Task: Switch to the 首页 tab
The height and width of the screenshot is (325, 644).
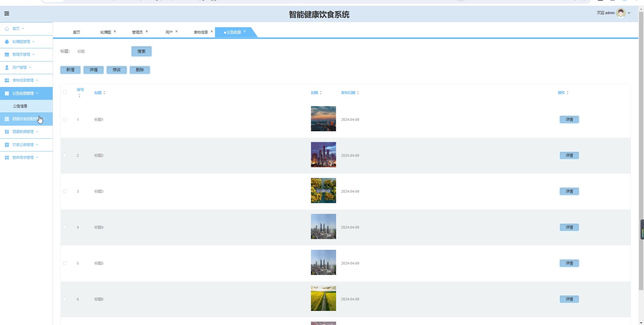Action: [x=76, y=32]
